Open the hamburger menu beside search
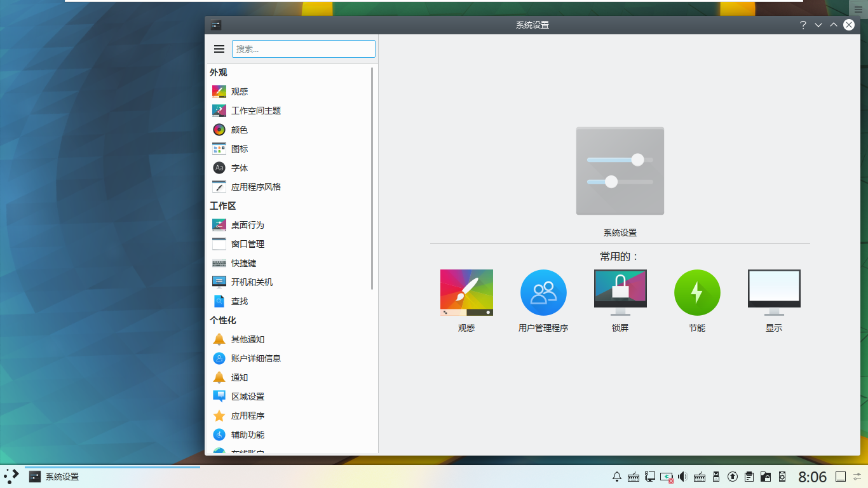This screenshot has height=488, width=868. point(219,49)
